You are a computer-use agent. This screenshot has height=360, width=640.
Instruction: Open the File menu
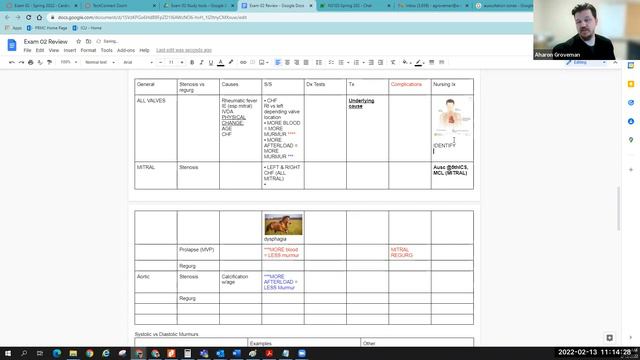click(27, 50)
